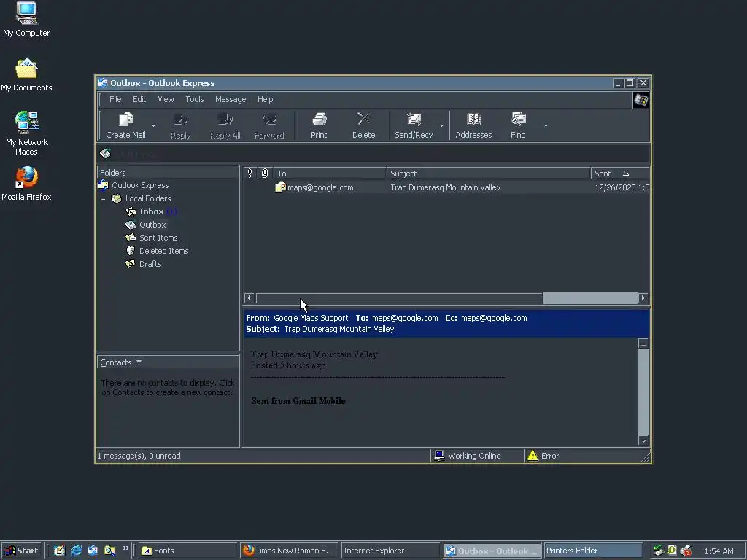Viewport: 747px width, 560px height.
Task: Select the Sent Items folder
Action: 158,238
